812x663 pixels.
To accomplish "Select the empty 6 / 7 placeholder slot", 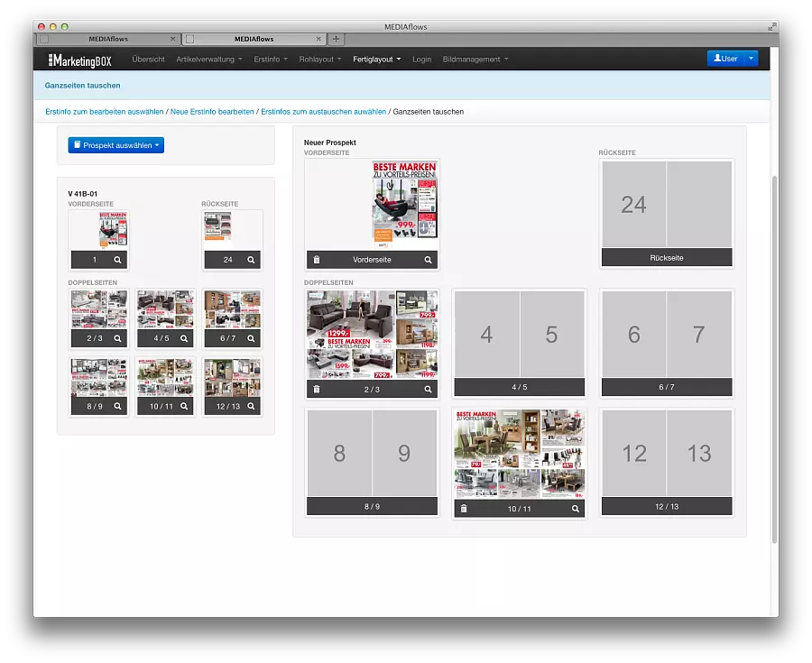I will click(x=667, y=343).
